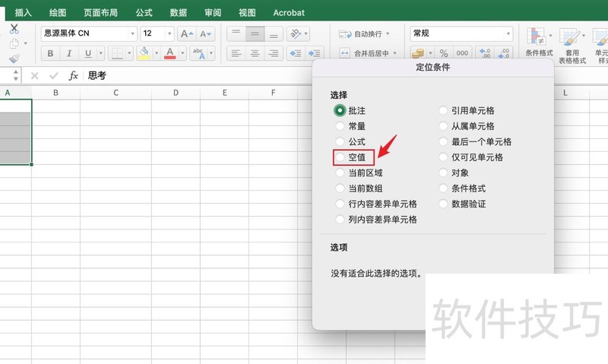Expand the font size dropdown
The width and height of the screenshot is (608, 364).
click(x=168, y=33)
